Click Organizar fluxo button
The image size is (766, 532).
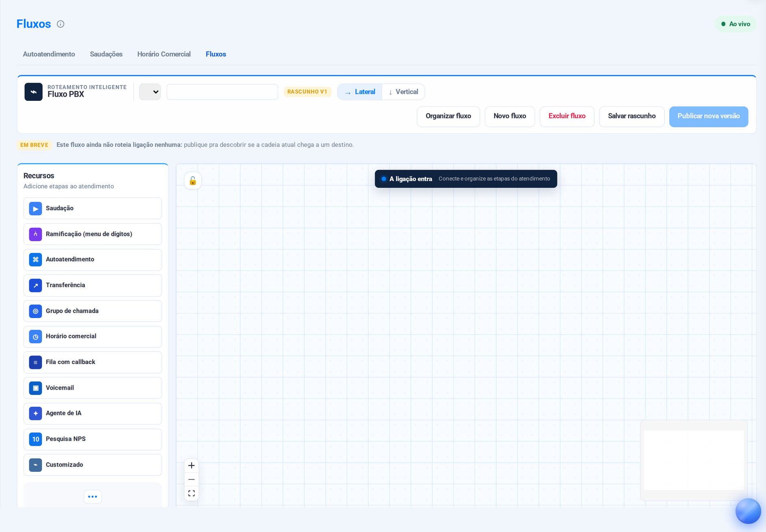click(448, 116)
